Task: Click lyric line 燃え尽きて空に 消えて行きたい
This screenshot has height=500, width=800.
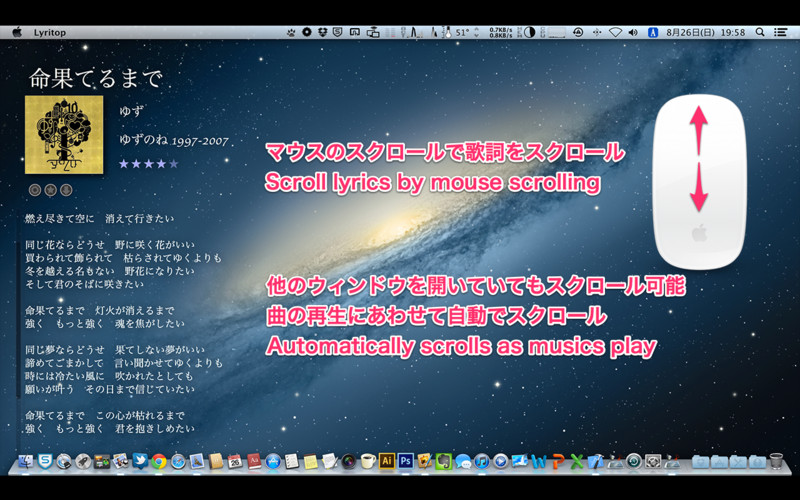Action: (99, 219)
